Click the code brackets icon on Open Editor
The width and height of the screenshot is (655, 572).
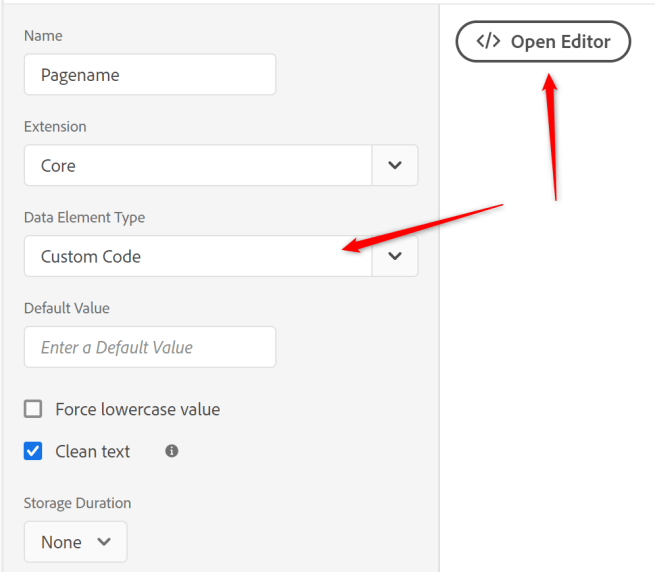[x=488, y=42]
